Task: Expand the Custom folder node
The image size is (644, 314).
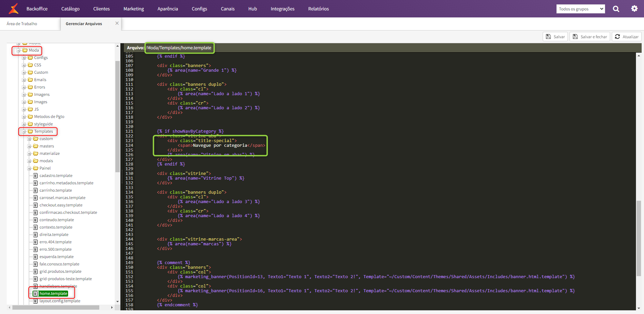Action: click(24, 72)
